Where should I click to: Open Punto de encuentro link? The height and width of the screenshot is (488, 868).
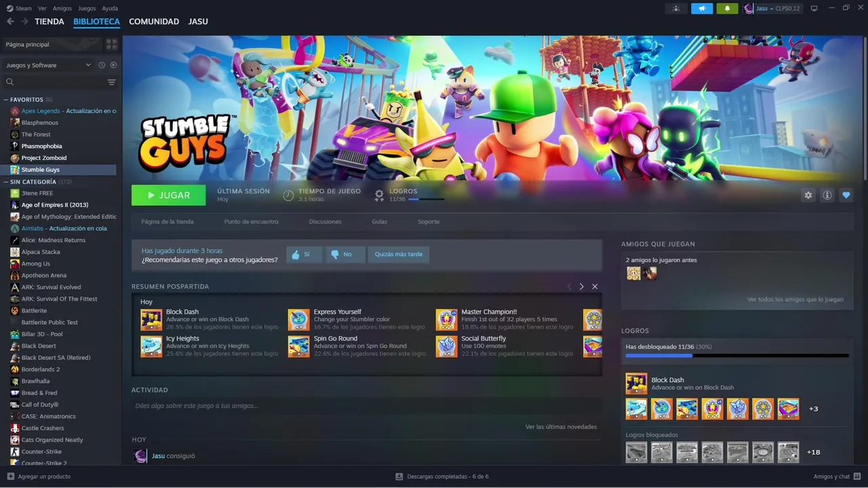click(251, 222)
